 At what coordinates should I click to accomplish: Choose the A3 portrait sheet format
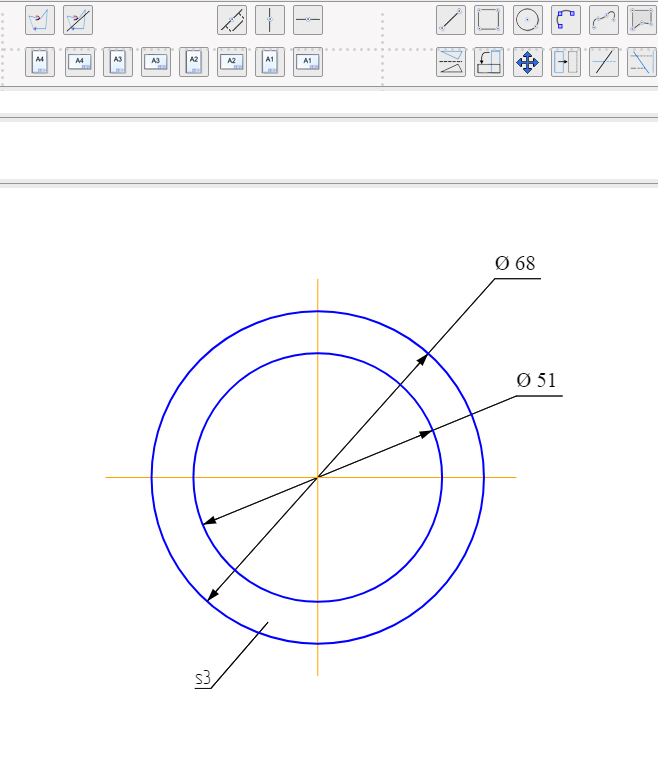pos(118,62)
